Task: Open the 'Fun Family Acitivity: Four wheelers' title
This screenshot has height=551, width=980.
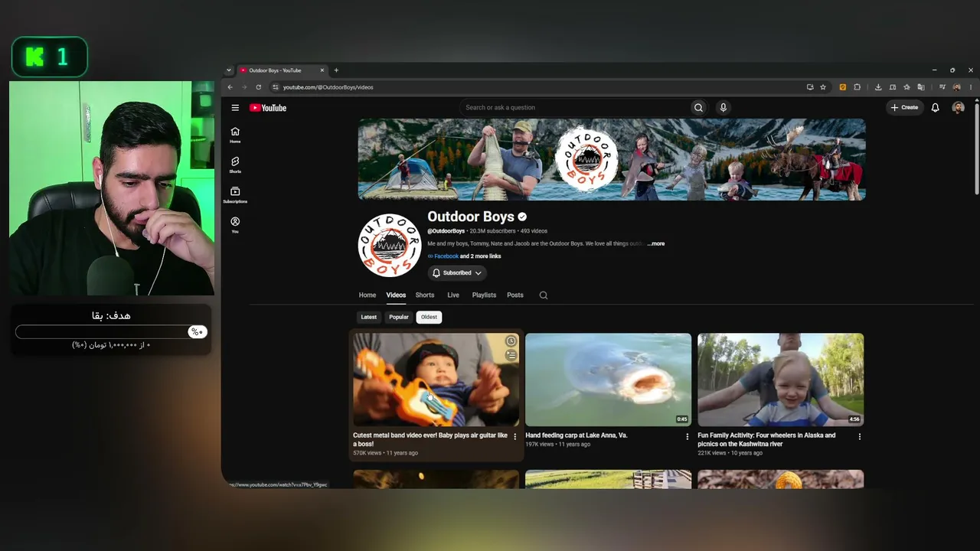Action: pyautogui.click(x=766, y=439)
